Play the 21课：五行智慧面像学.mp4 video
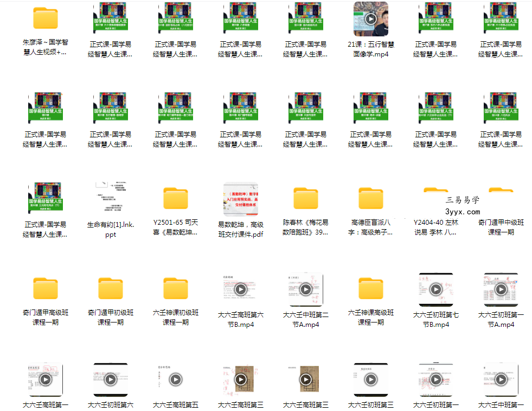The image size is (532, 411). pyautogui.click(x=371, y=19)
